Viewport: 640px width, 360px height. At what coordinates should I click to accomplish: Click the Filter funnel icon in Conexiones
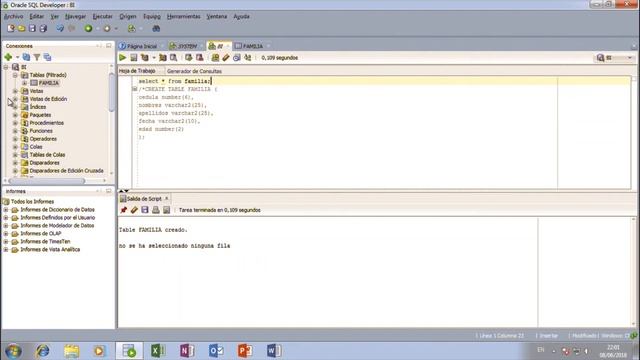click(37, 57)
